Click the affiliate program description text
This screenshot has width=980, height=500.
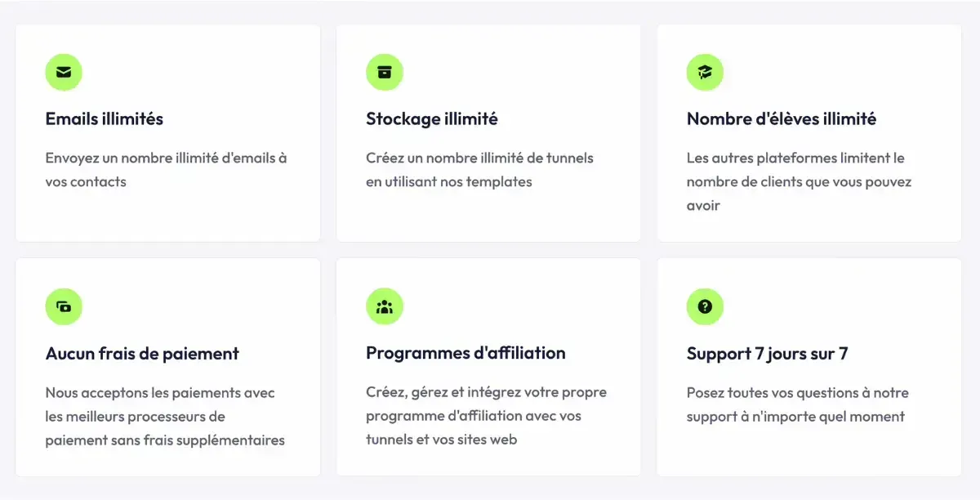[x=485, y=415]
